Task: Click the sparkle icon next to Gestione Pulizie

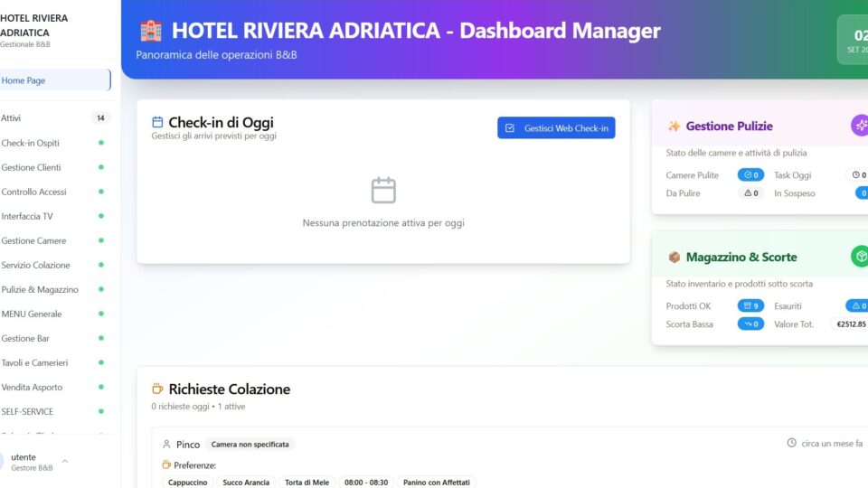Action: pos(674,127)
